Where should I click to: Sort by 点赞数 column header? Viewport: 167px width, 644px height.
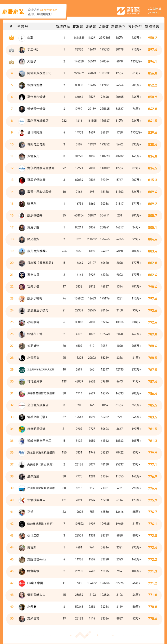click(103, 26)
